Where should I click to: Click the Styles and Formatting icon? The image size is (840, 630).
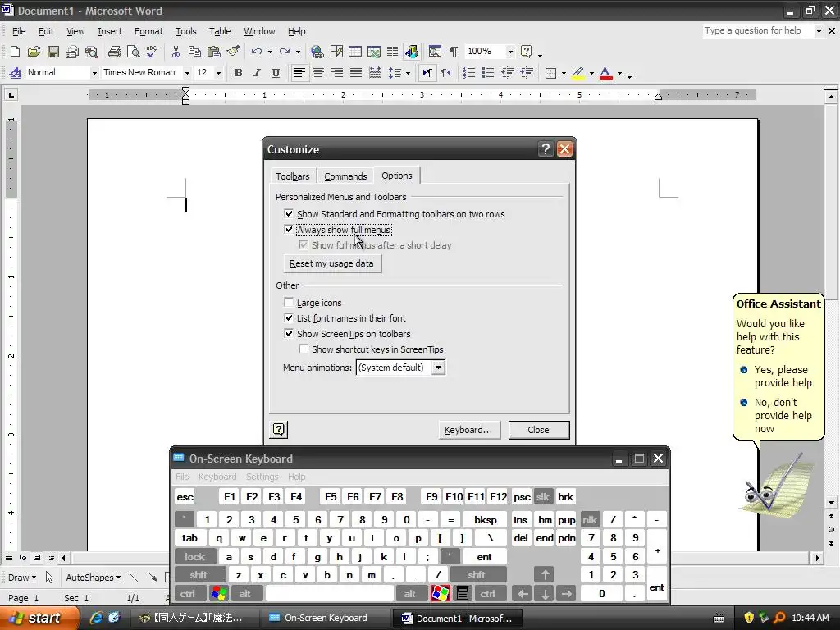(x=16, y=73)
